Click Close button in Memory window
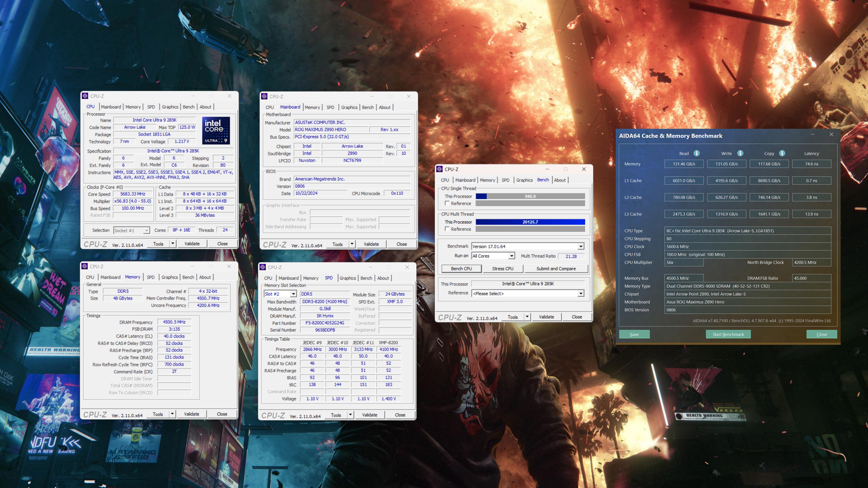 click(x=222, y=414)
